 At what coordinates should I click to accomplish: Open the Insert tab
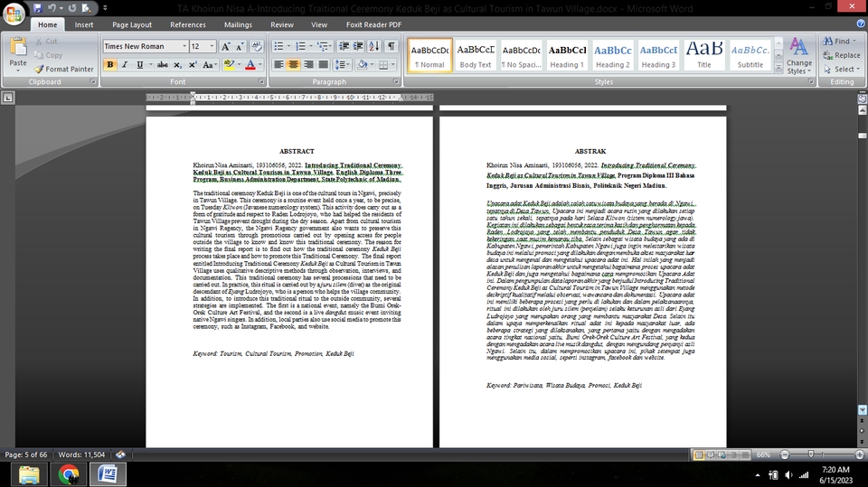[x=84, y=25]
